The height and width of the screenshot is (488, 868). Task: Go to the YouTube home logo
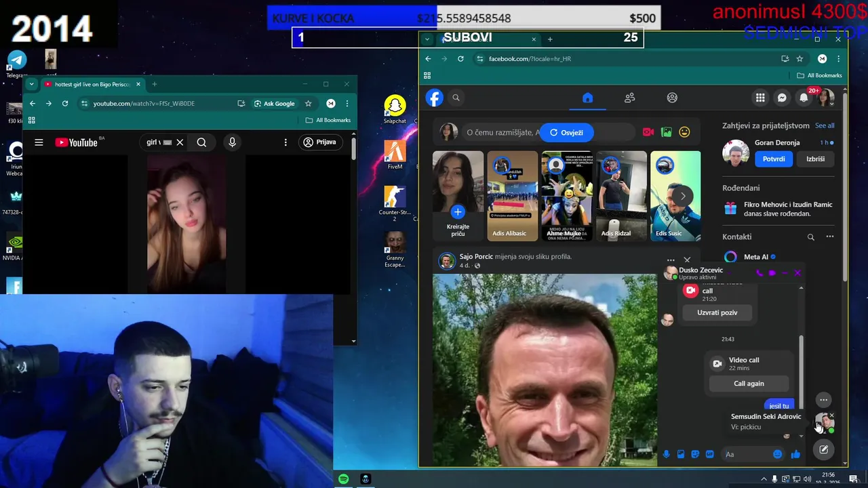click(x=76, y=142)
